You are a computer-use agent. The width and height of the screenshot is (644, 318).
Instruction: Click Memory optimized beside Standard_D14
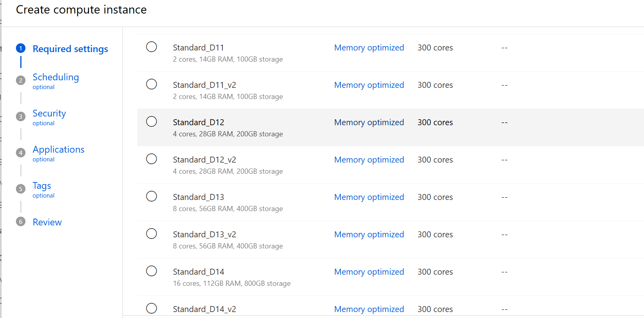[369, 271]
